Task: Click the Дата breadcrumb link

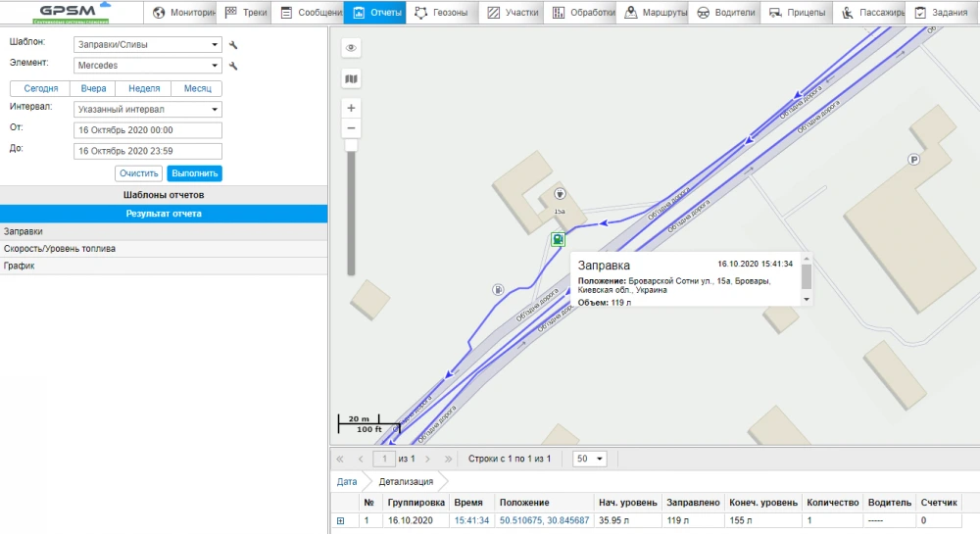Action: [x=347, y=481]
